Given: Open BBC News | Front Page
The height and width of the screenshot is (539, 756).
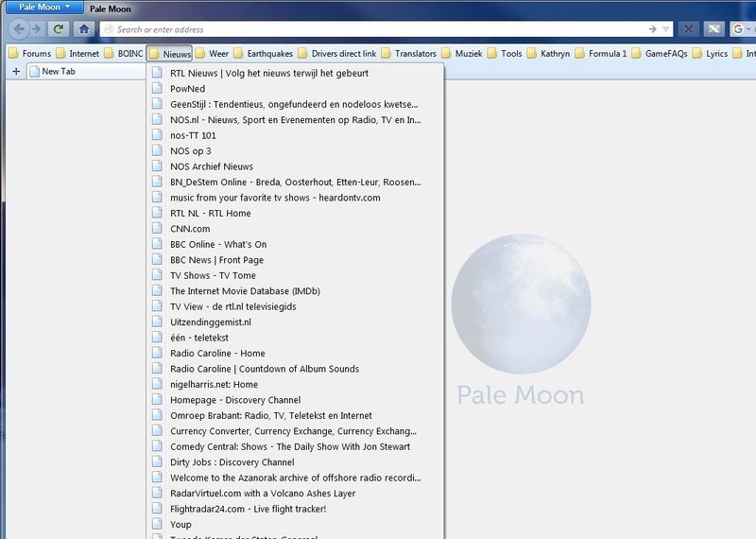Looking at the screenshot, I should pos(295,260).
